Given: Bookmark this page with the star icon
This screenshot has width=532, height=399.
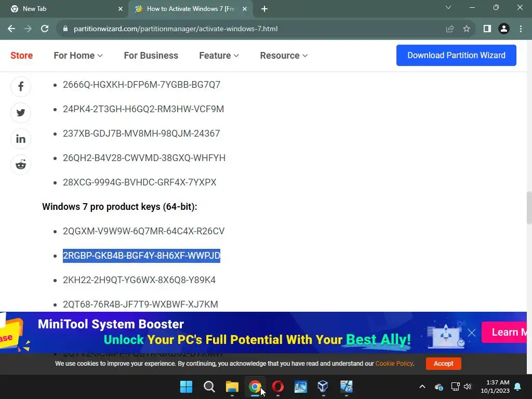Looking at the screenshot, I should pyautogui.click(x=467, y=29).
